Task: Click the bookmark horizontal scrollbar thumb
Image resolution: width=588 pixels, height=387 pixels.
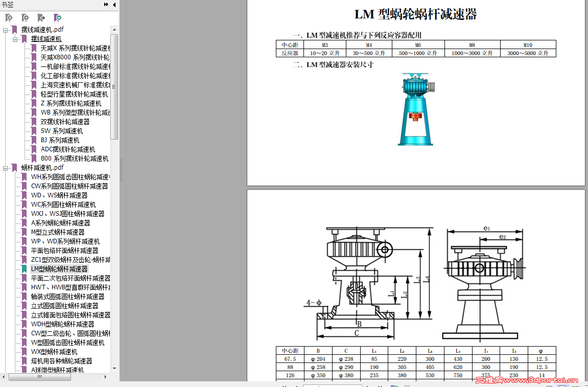Action: coord(40,377)
